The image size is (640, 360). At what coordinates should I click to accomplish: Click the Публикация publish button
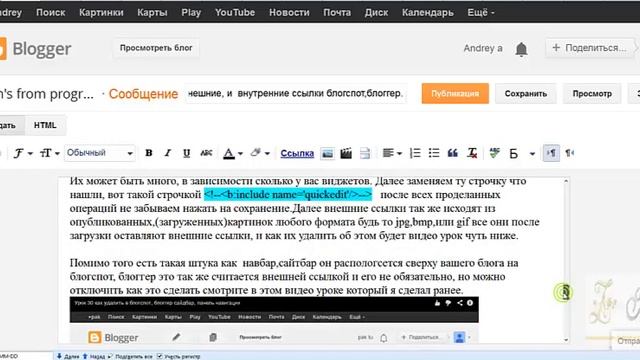pos(455,93)
